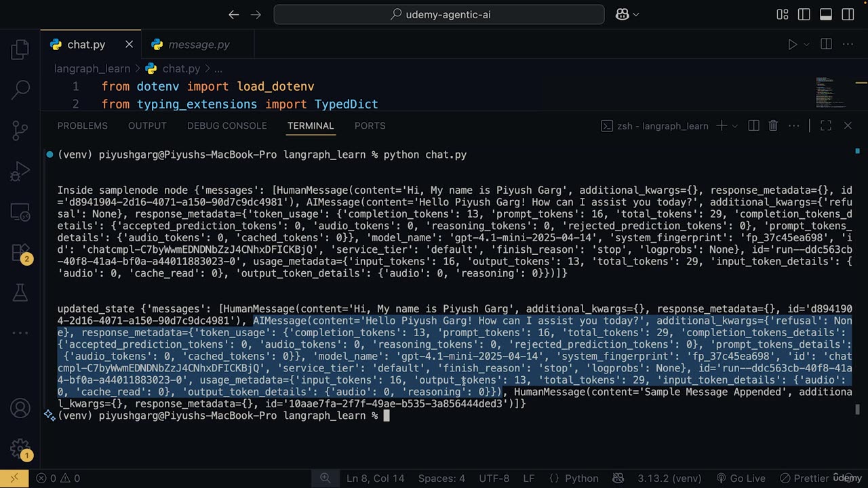Click the udemy-agentic-ai command center search
This screenshot has width=868, height=488.
click(x=439, y=14)
